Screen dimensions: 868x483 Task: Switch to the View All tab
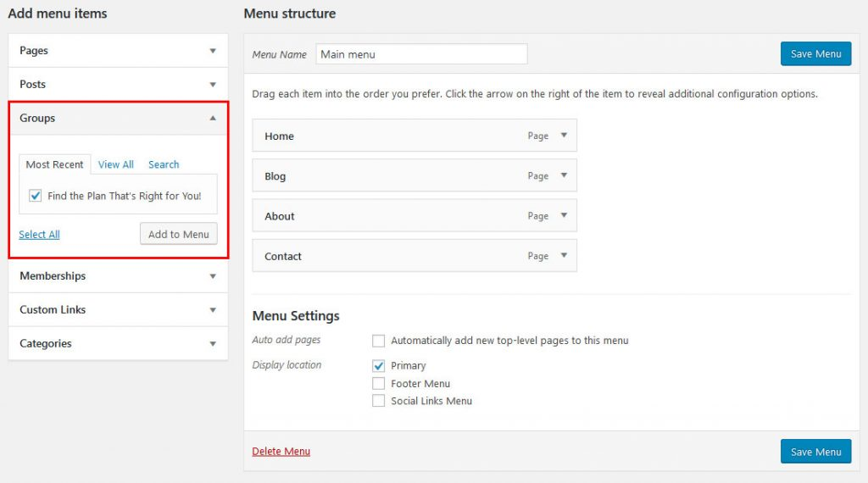(x=116, y=164)
